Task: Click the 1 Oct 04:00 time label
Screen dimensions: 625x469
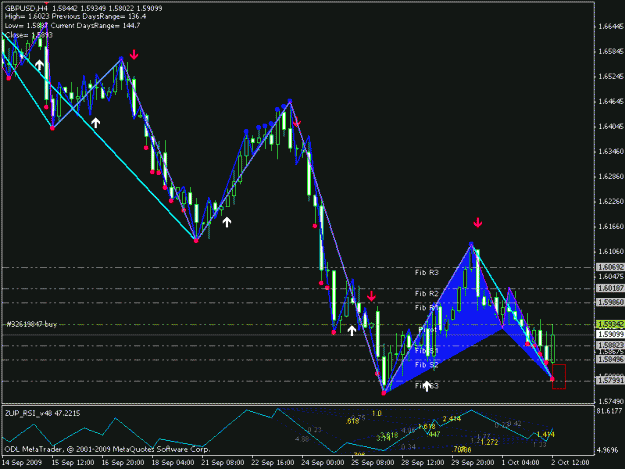Action: pos(521,463)
